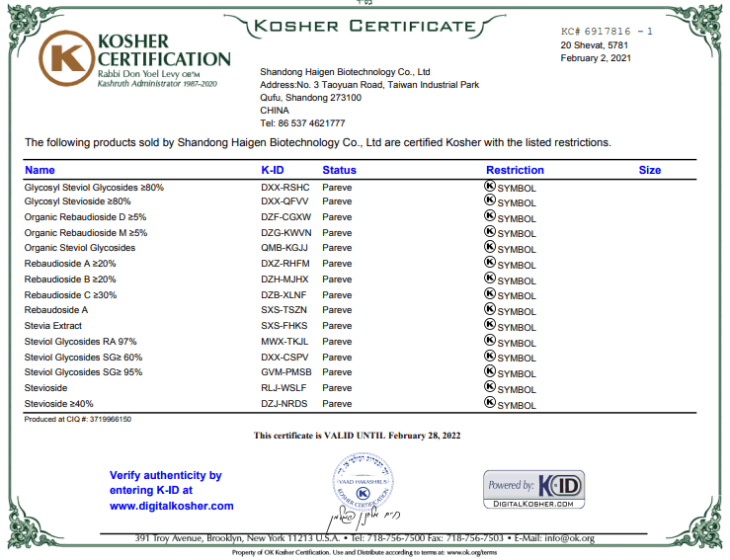Click the date February 2, 2021
Screen dimensions: 730x560
(596, 58)
